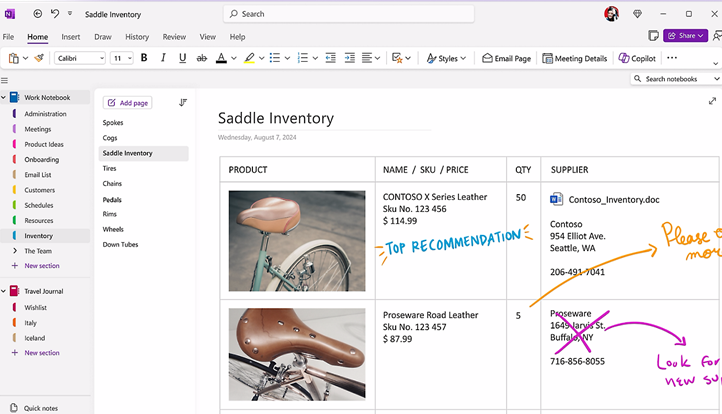722x414 pixels.
Task: Expand the ribbon display options chevron
Action: 716,64
